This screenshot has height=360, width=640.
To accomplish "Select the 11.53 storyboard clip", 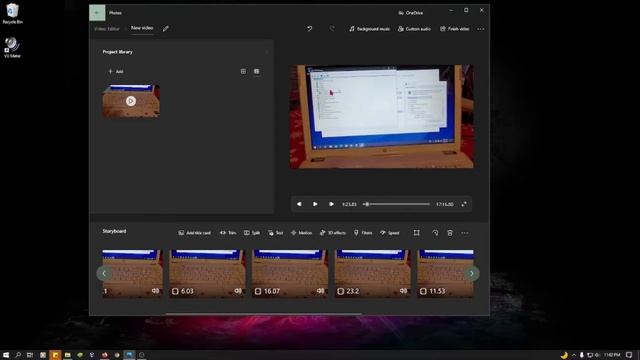I will [445, 273].
